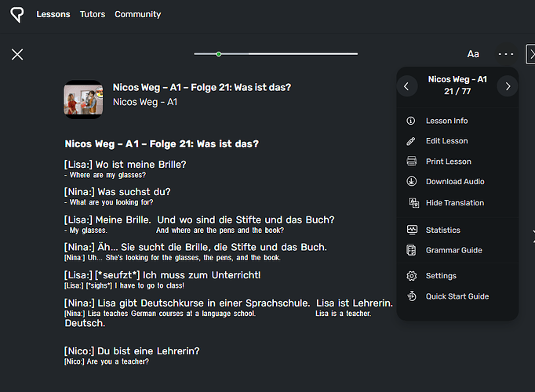Click the lesson progress slider handle

219,54
